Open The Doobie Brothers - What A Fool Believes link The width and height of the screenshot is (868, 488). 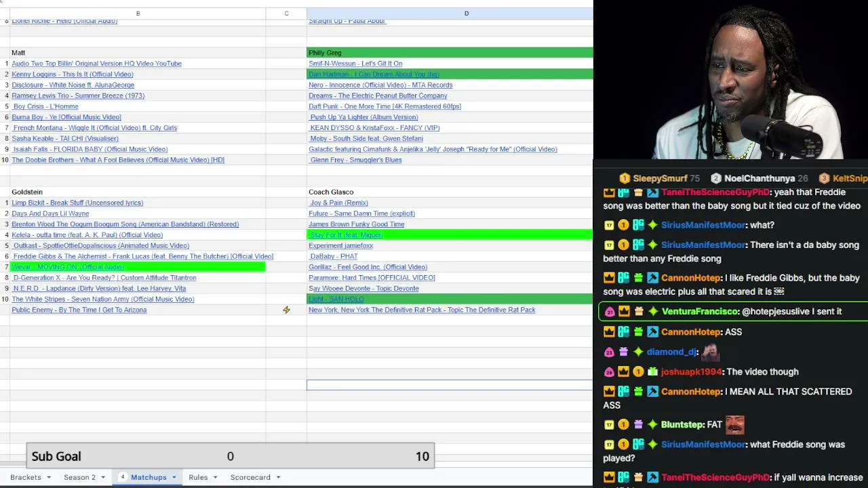118,160
